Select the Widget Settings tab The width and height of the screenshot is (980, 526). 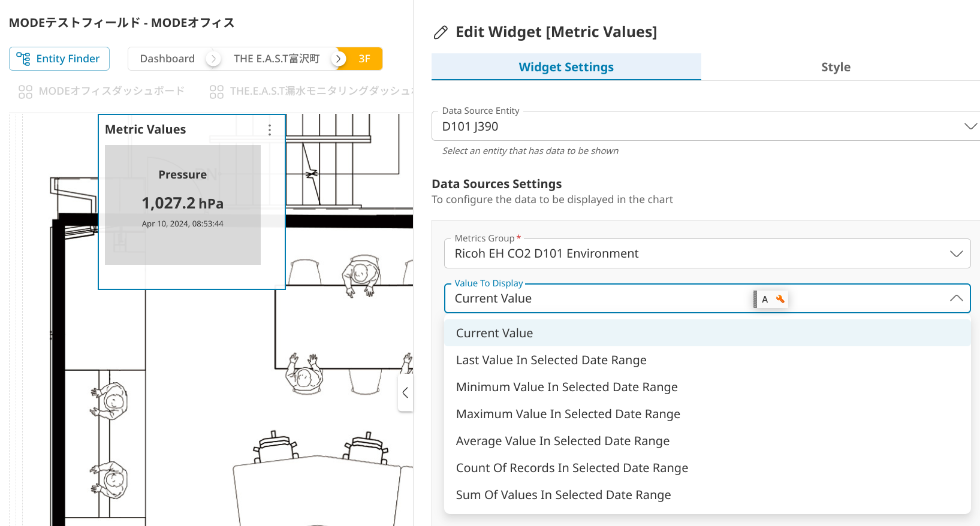566,67
